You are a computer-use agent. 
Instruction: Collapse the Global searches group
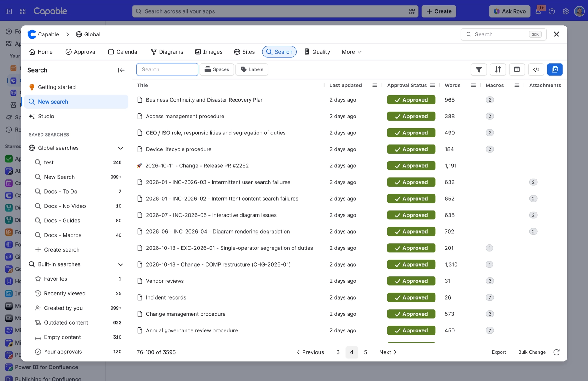[x=121, y=148]
